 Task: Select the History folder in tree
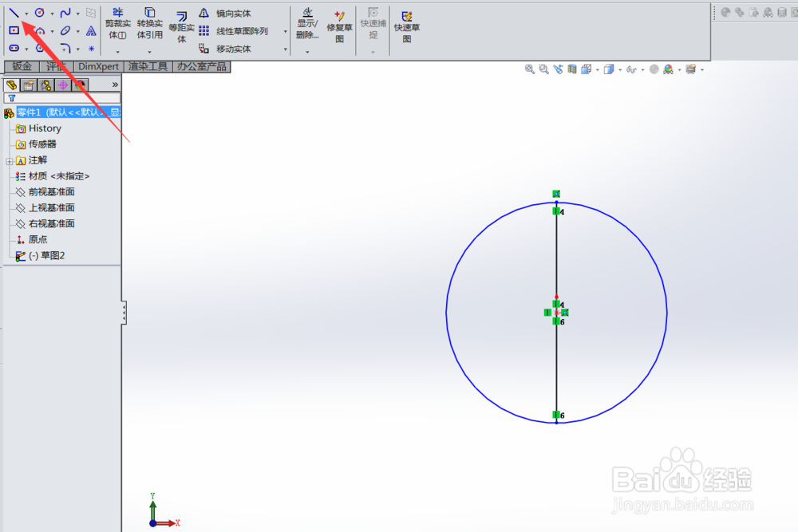coord(38,128)
